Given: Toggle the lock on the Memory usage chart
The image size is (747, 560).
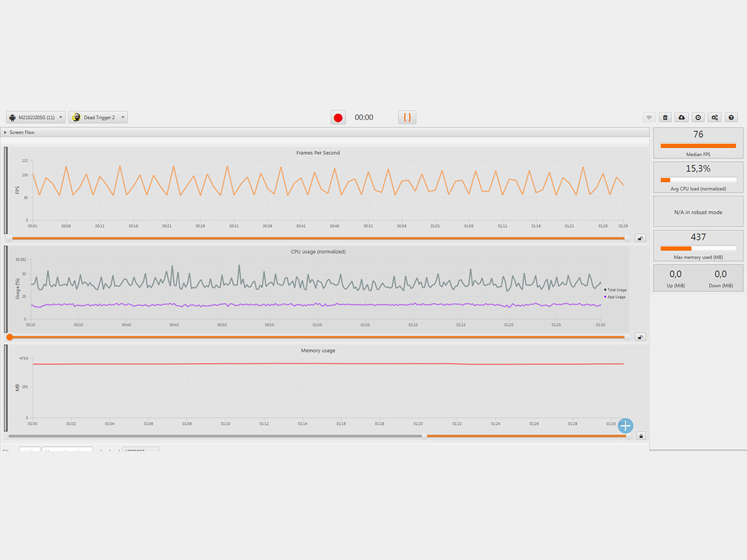Looking at the screenshot, I should point(641,436).
